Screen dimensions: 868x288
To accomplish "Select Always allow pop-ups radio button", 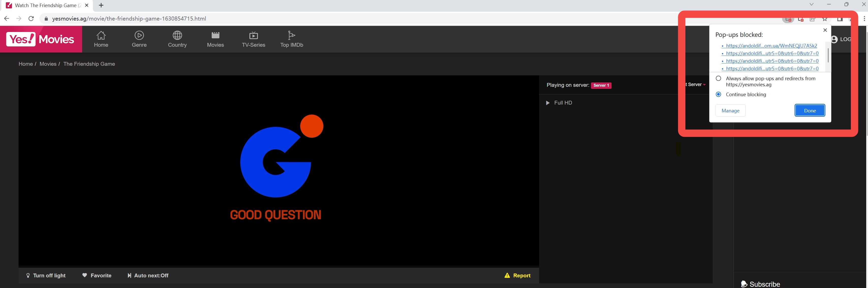I will point(718,78).
